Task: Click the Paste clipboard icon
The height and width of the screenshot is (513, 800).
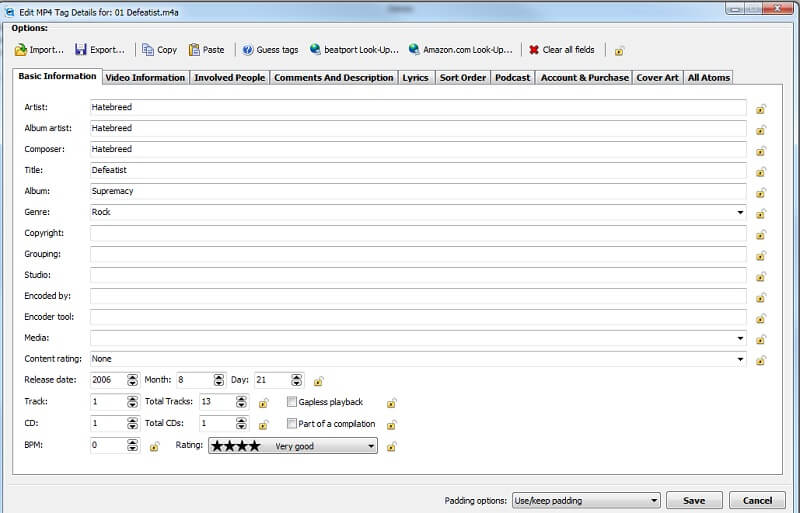Action: [195, 49]
